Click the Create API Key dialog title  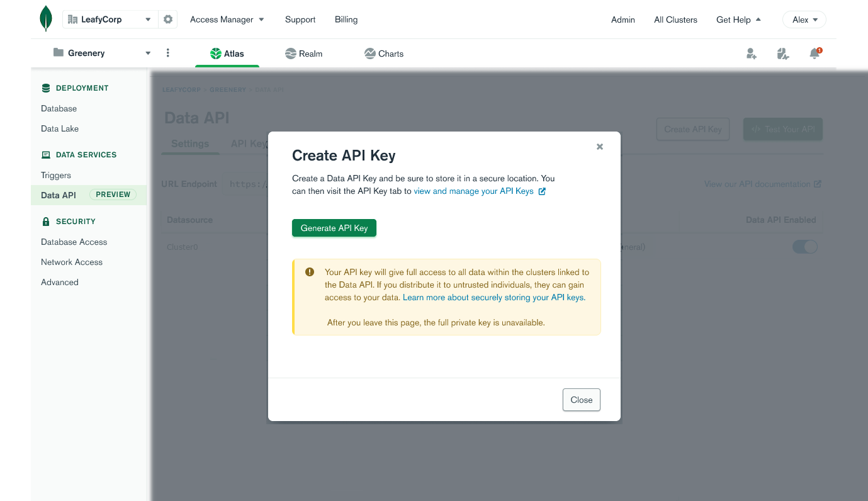(x=344, y=155)
